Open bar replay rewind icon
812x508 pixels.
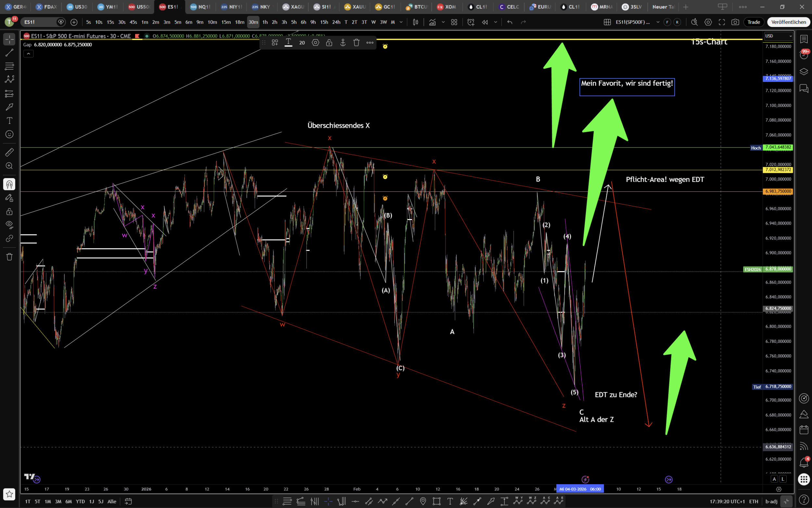click(485, 22)
